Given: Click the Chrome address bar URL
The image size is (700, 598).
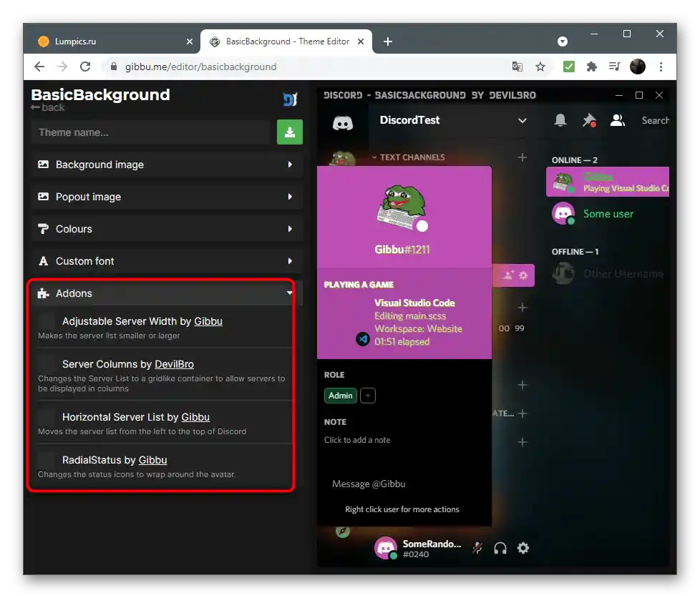Looking at the screenshot, I should click(200, 67).
